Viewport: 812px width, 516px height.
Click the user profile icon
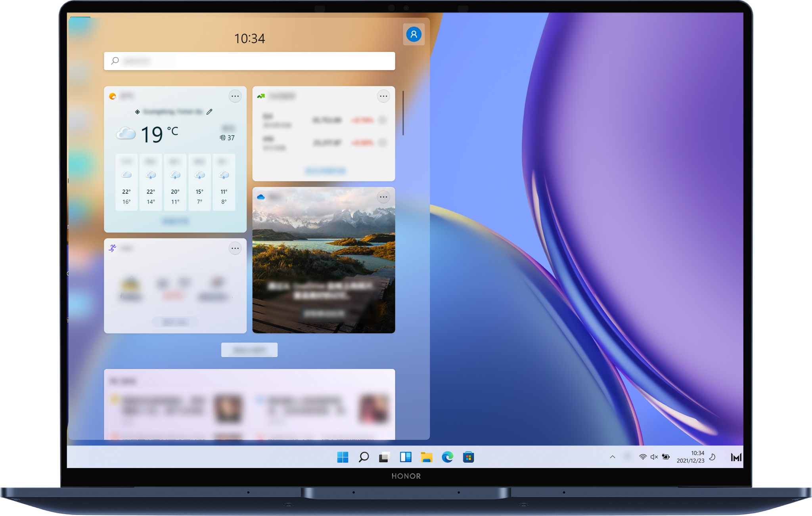click(x=414, y=34)
